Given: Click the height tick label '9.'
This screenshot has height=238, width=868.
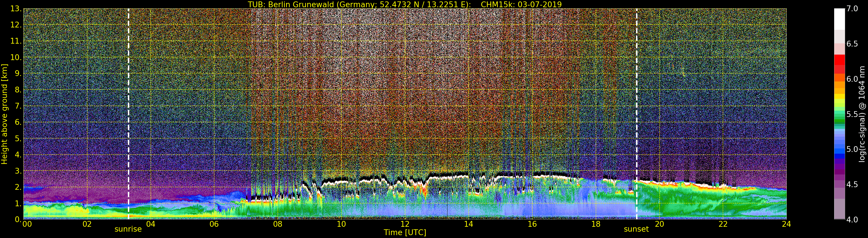Looking at the screenshot, I should point(18,73).
